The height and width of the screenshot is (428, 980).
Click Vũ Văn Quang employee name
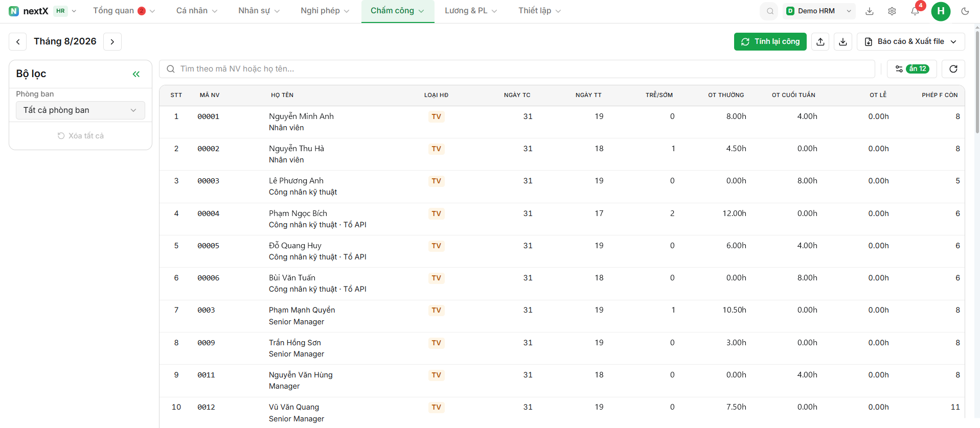(294, 407)
